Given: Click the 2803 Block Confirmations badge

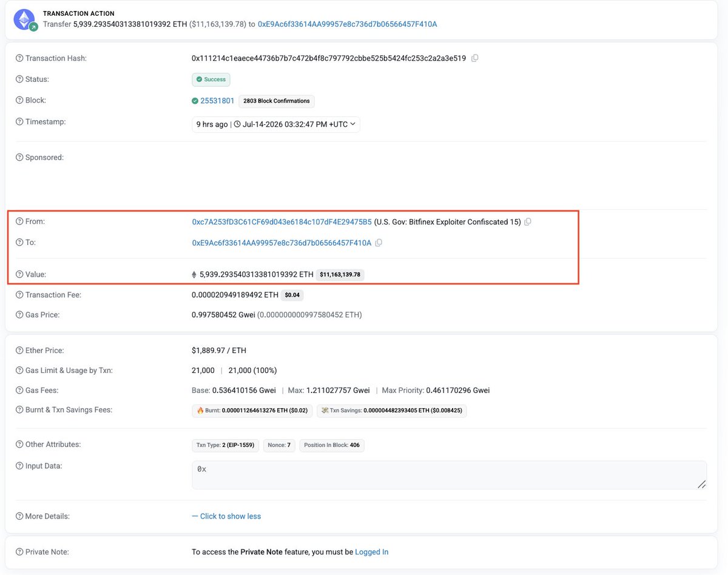Looking at the screenshot, I should coord(276,101).
